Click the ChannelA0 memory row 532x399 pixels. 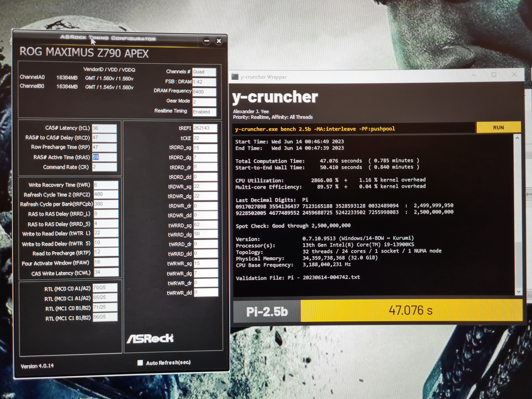coord(77,78)
